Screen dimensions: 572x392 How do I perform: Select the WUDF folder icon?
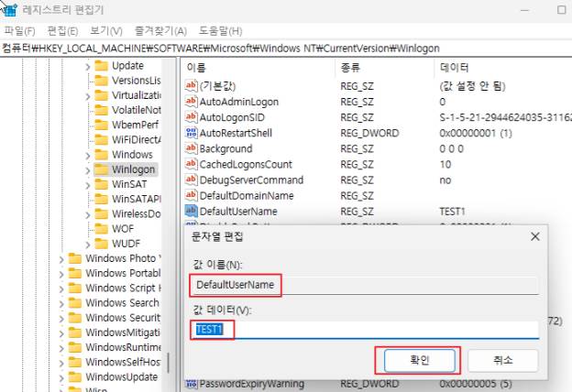pos(102,244)
